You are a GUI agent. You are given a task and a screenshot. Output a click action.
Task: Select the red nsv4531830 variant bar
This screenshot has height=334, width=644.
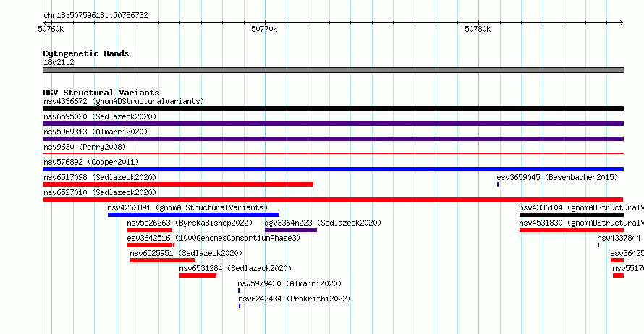tap(572, 230)
